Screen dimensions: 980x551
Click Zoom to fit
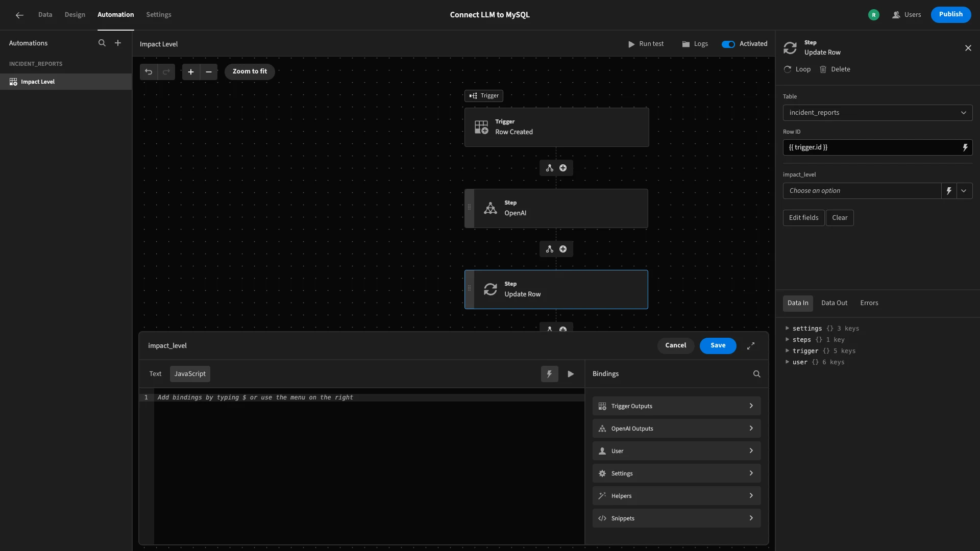tap(250, 71)
